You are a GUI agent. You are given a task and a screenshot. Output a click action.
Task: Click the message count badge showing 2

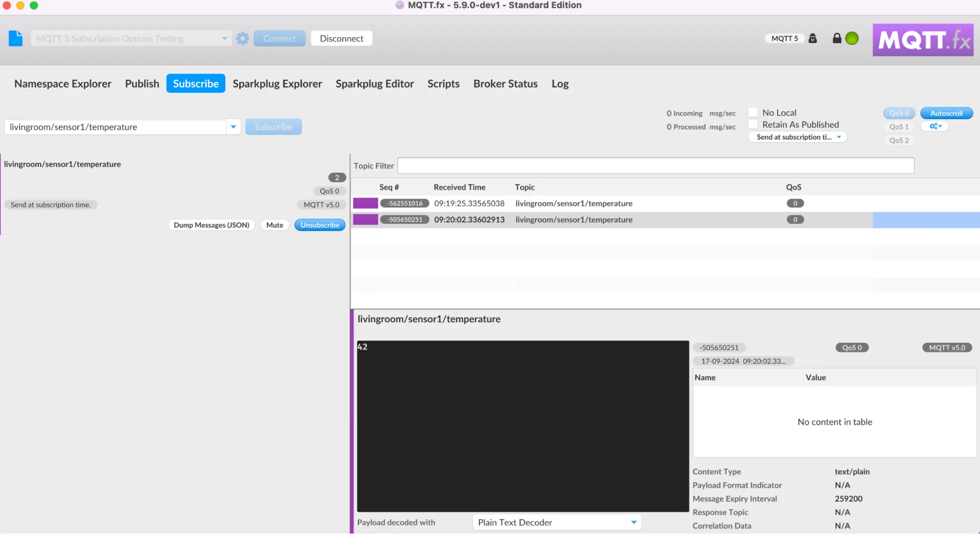tap(337, 177)
